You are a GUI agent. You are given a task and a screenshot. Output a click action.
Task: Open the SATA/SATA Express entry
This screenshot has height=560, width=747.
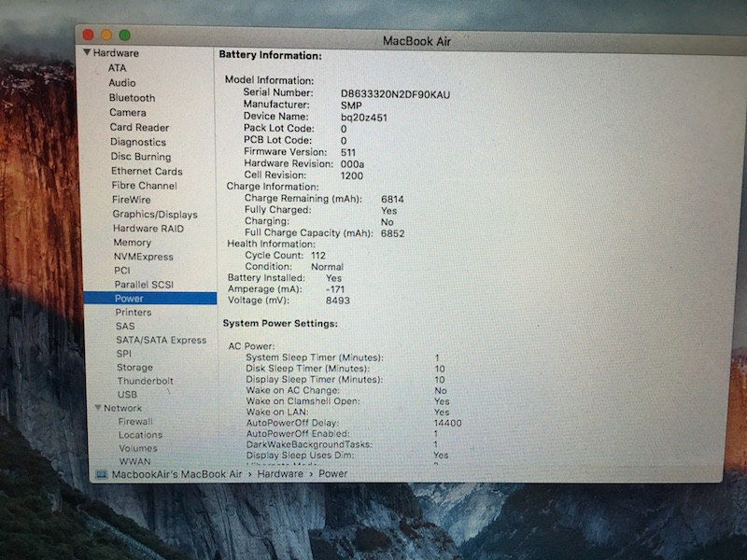point(161,340)
